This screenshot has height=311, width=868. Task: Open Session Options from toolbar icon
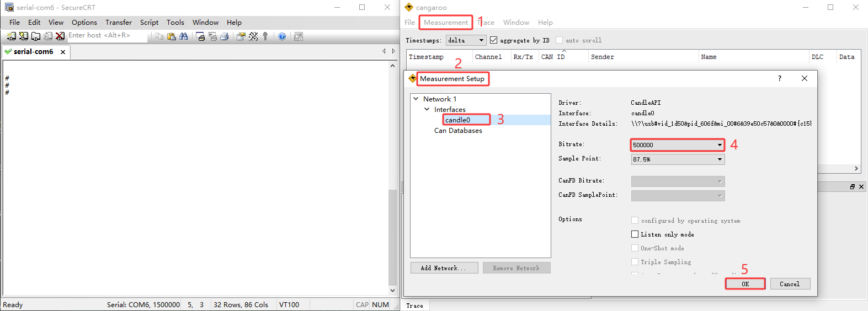tap(241, 36)
